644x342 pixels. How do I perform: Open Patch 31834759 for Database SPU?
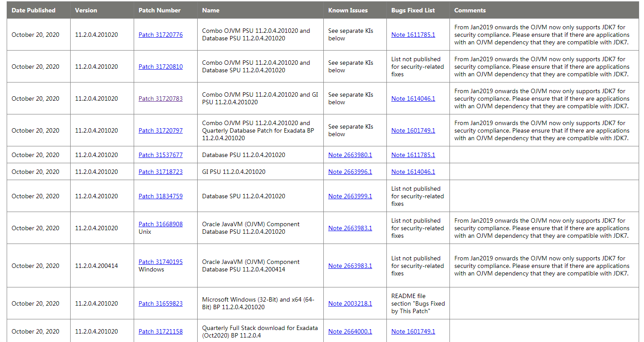(160, 196)
